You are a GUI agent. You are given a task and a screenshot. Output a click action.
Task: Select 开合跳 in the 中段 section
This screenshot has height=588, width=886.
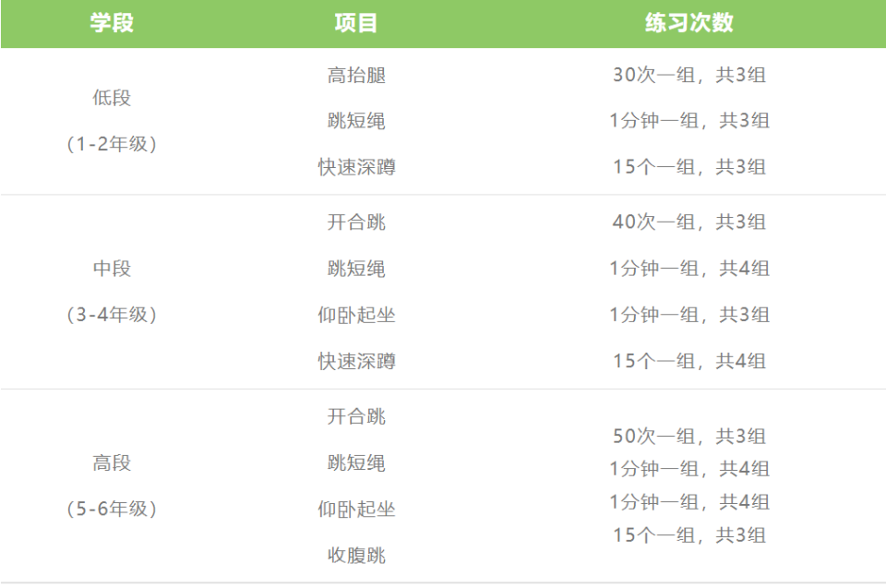coord(356,222)
